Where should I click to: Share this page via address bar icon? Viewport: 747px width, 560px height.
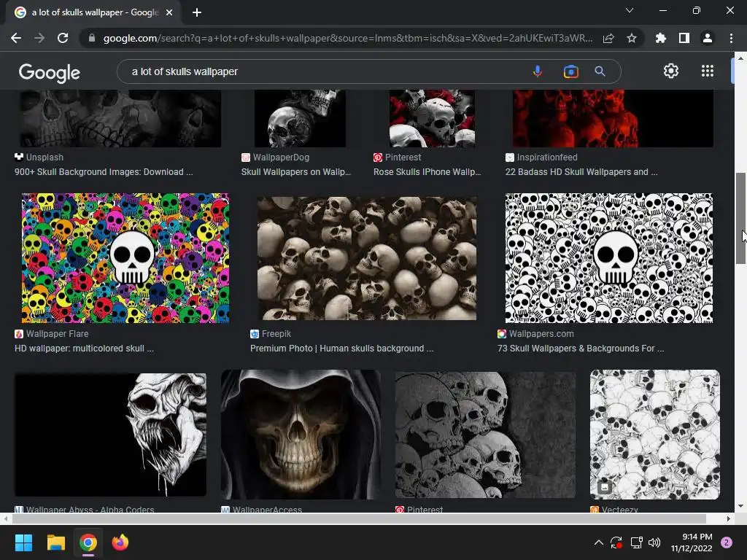(608, 38)
